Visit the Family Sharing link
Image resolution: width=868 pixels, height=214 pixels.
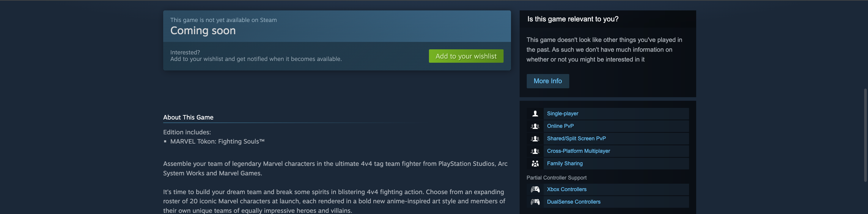coord(564,163)
